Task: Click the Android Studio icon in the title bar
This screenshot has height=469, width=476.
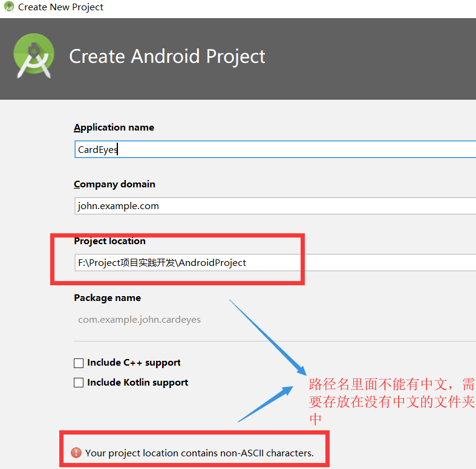Action: tap(9, 7)
